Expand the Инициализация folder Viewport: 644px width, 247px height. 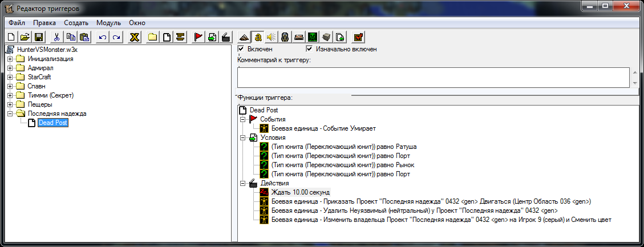pyautogui.click(x=10, y=59)
